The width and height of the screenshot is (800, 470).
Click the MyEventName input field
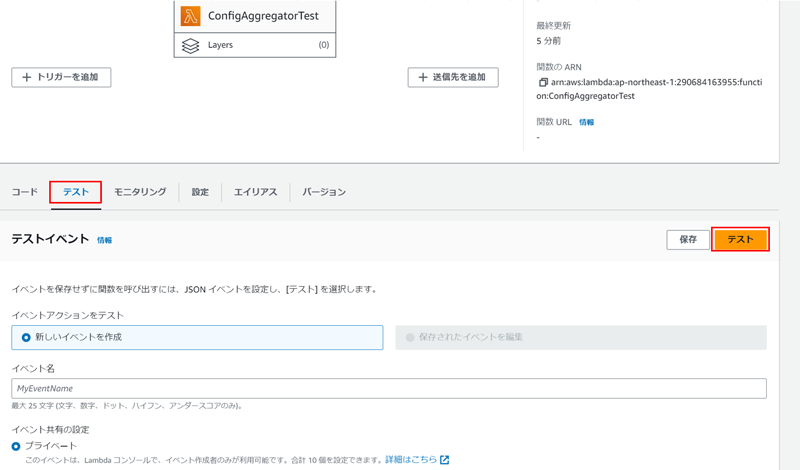(389, 388)
